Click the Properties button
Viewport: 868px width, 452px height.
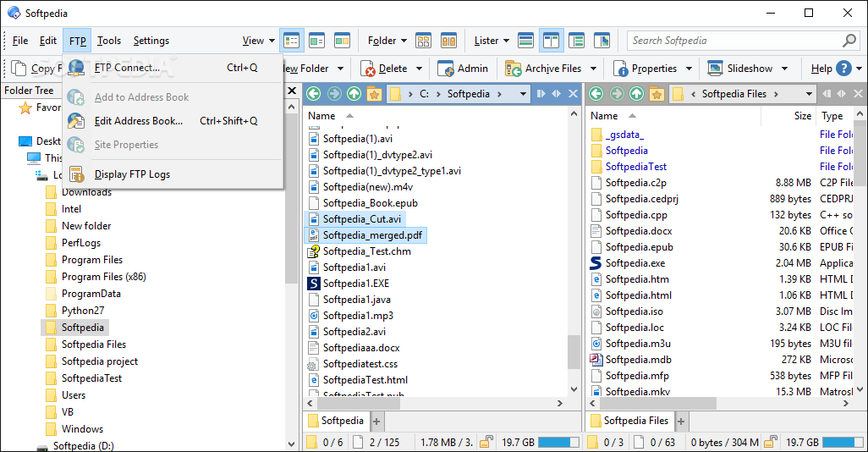pyautogui.click(x=646, y=69)
